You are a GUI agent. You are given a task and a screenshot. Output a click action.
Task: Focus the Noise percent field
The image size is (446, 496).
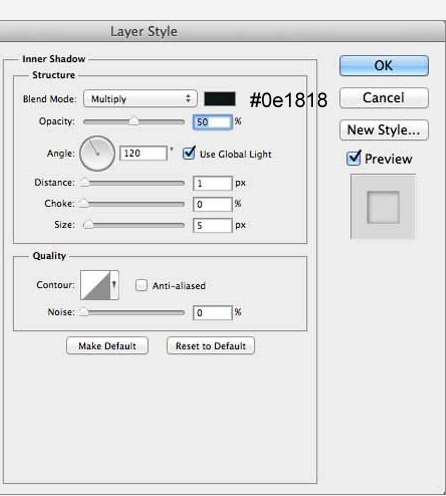[x=212, y=313]
